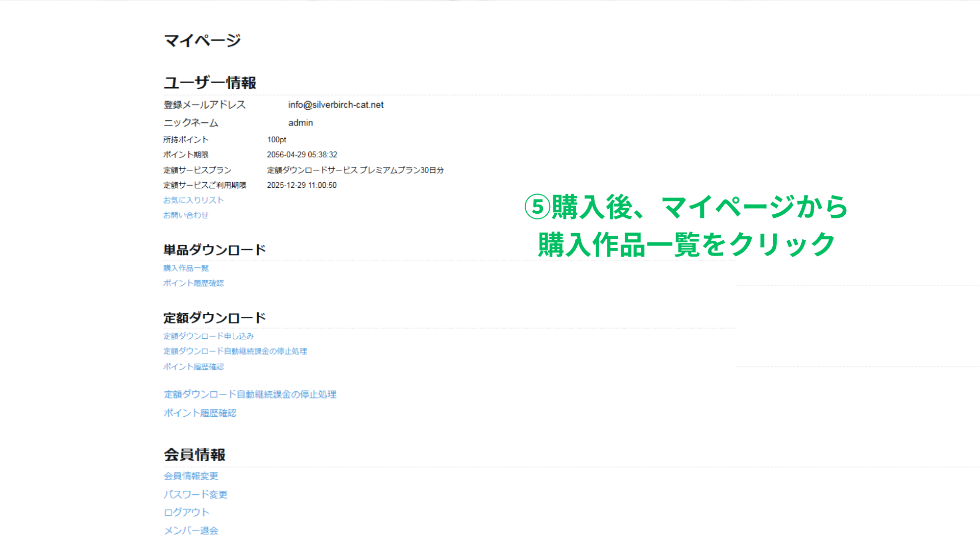The height and width of the screenshot is (551, 980).
Task: Open 会員情報変更 to edit member information
Action: [x=191, y=475]
